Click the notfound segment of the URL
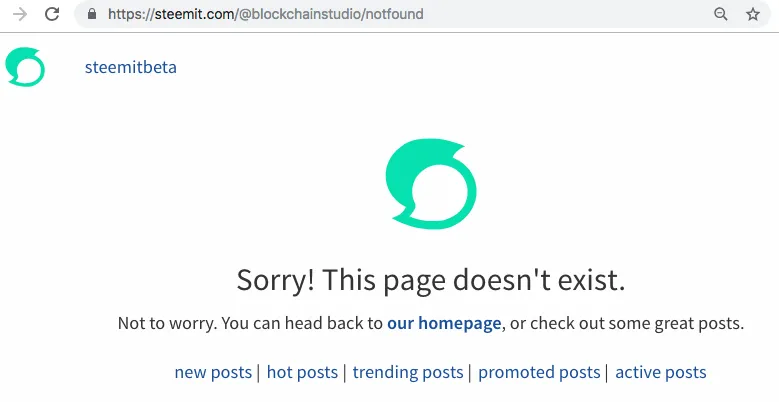Image resolution: width=779 pixels, height=402 pixels. pos(394,14)
